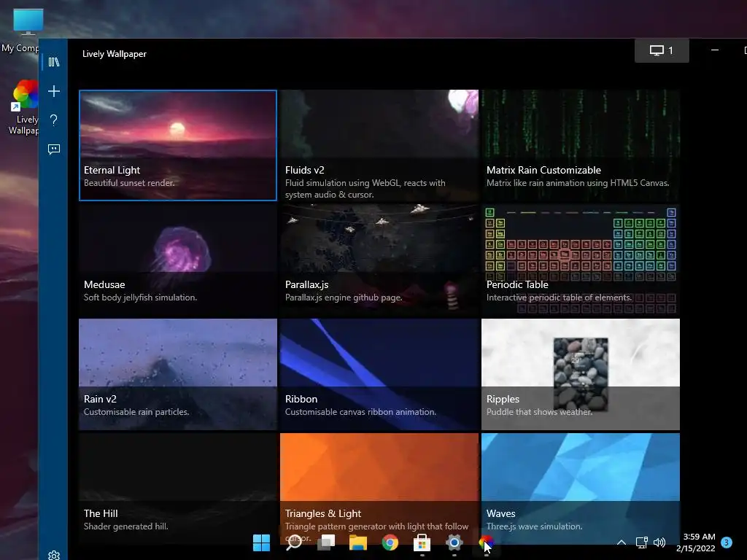This screenshot has width=747, height=560.
Task: Select the Fluids v2 wallpaper
Action: pos(379,145)
